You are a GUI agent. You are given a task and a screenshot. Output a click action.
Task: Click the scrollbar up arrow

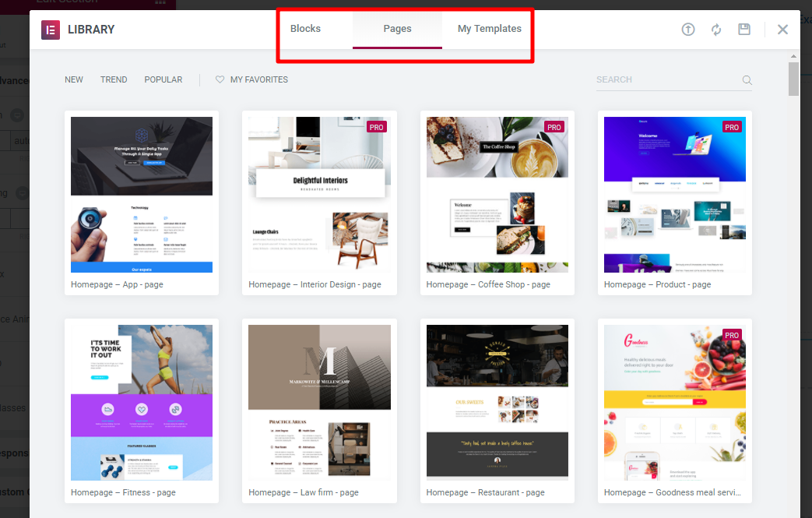click(793, 56)
